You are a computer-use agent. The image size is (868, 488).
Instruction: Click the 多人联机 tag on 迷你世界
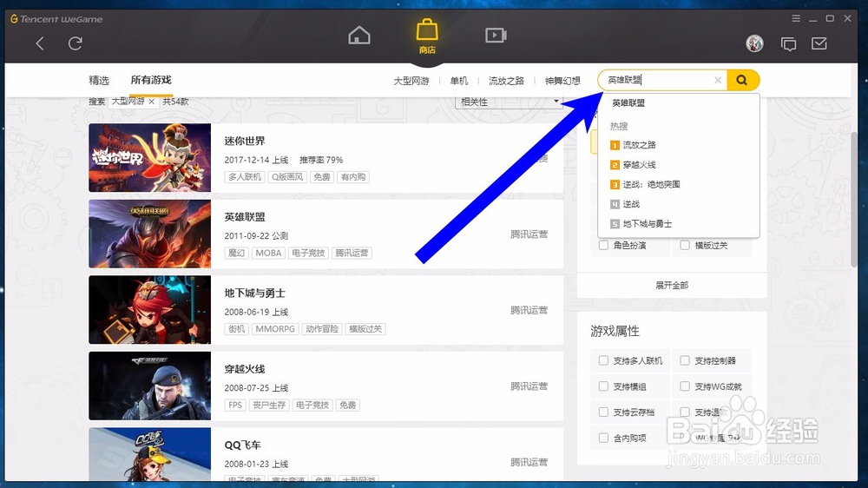pyautogui.click(x=245, y=177)
